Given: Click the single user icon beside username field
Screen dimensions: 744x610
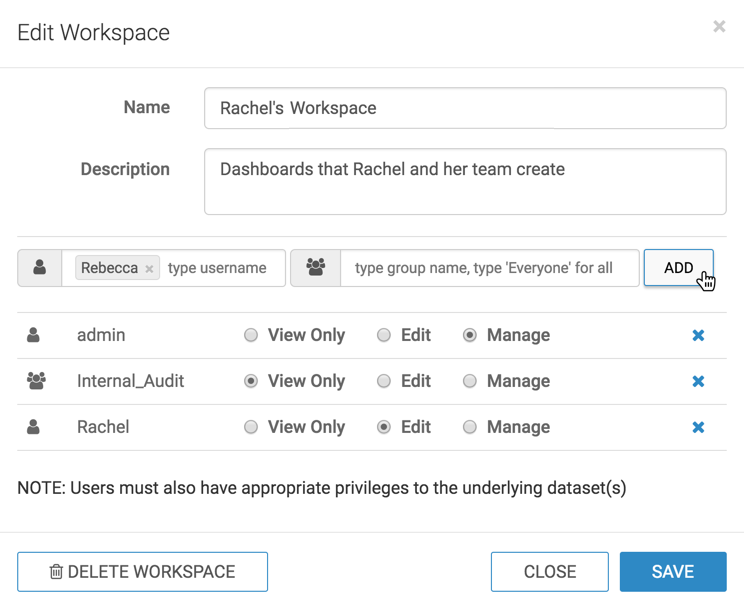Looking at the screenshot, I should click(40, 268).
